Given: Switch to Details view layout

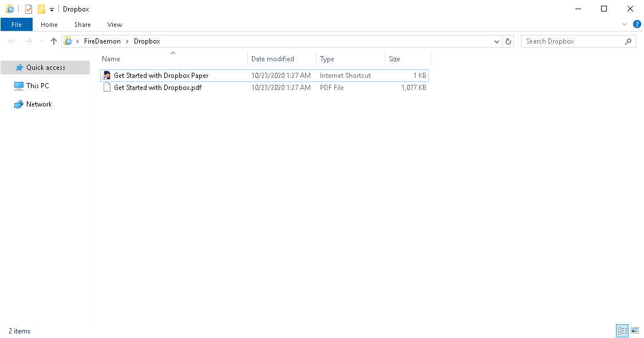Looking at the screenshot, I should (622, 331).
